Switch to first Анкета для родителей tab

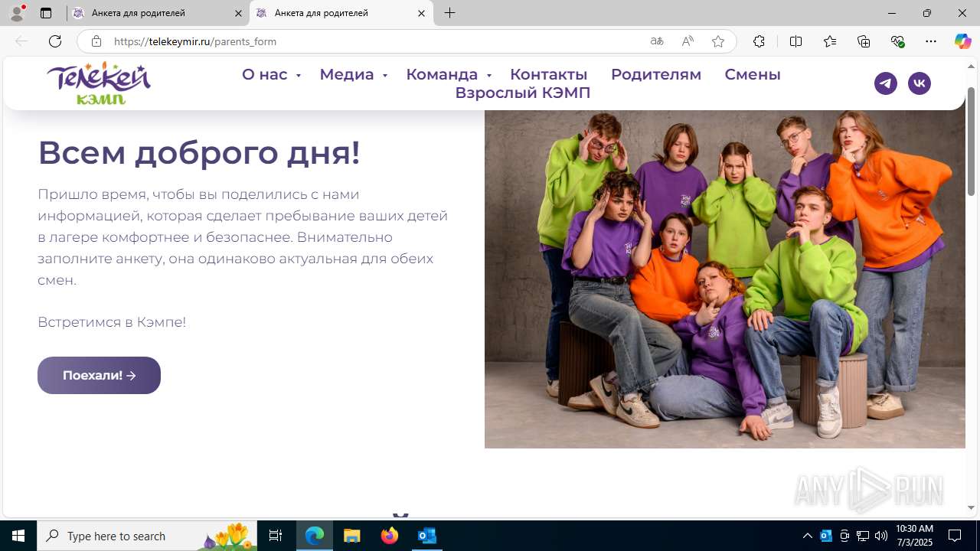tap(158, 13)
